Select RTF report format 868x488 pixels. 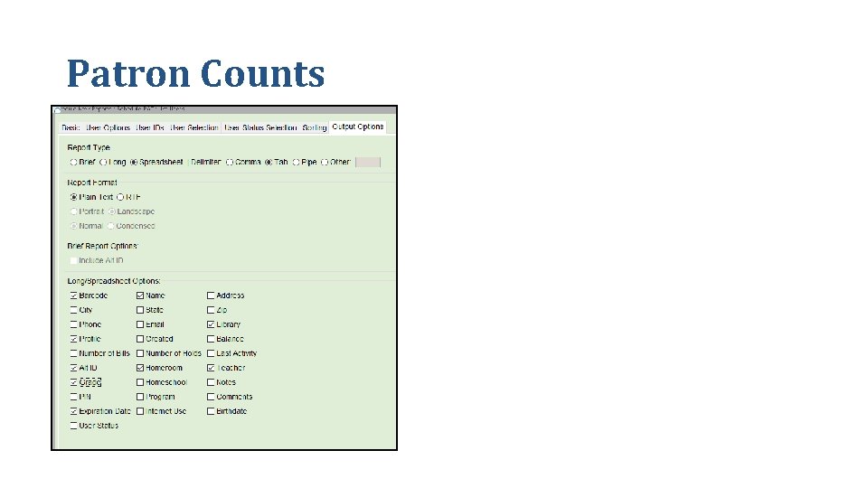pyautogui.click(x=120, y=197)
